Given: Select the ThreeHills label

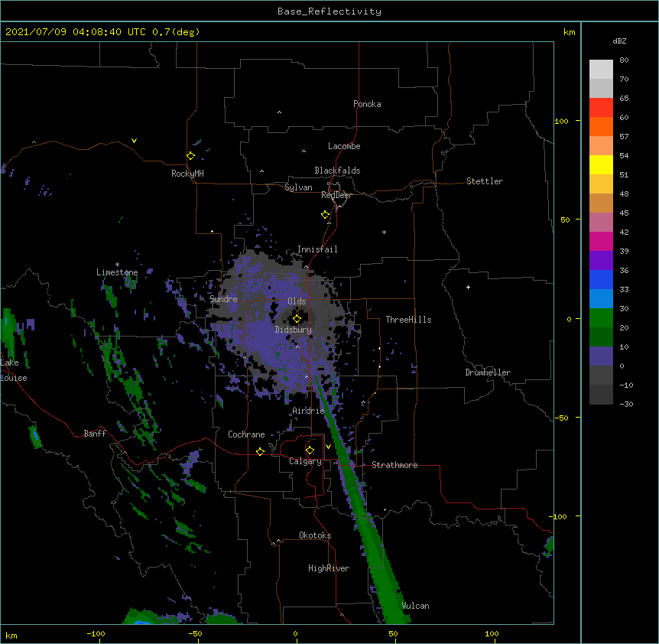Looking at the screenshot, I should [408, 320].
